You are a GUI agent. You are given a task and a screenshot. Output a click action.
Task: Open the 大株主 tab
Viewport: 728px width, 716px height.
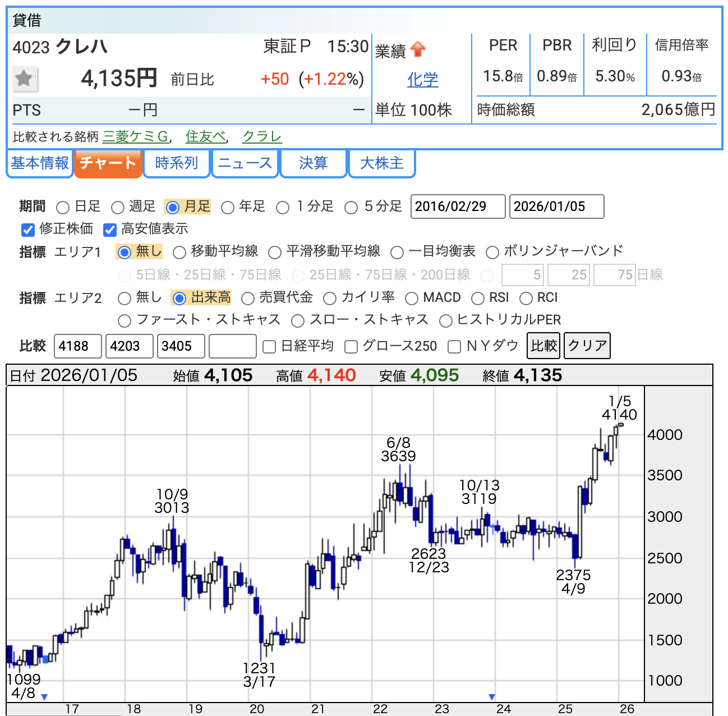click(381, 163)
